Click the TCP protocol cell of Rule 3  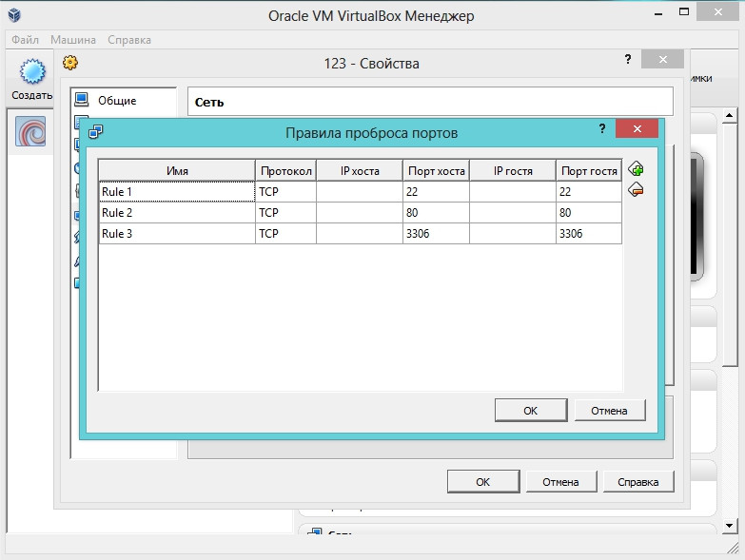click(x=285, y=234)
